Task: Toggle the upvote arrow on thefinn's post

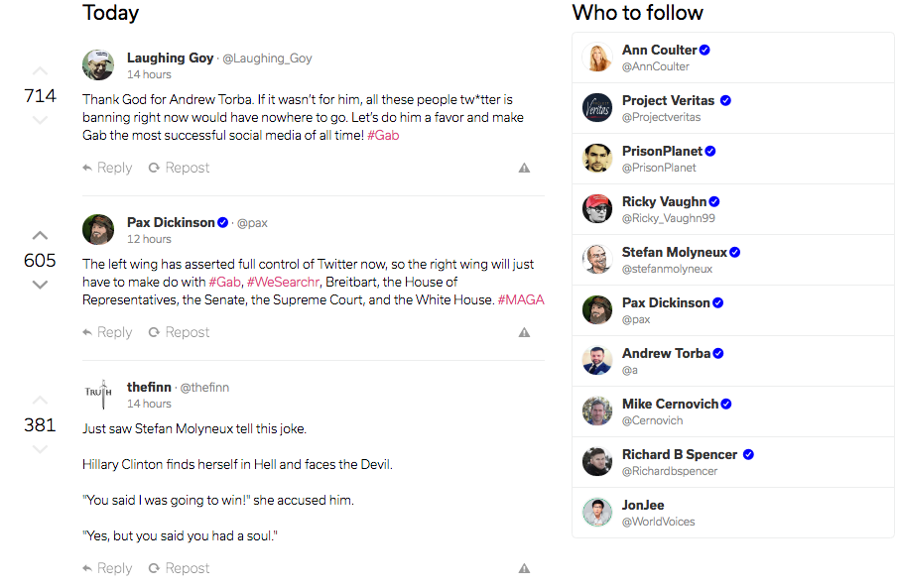Action: [40, 400]
